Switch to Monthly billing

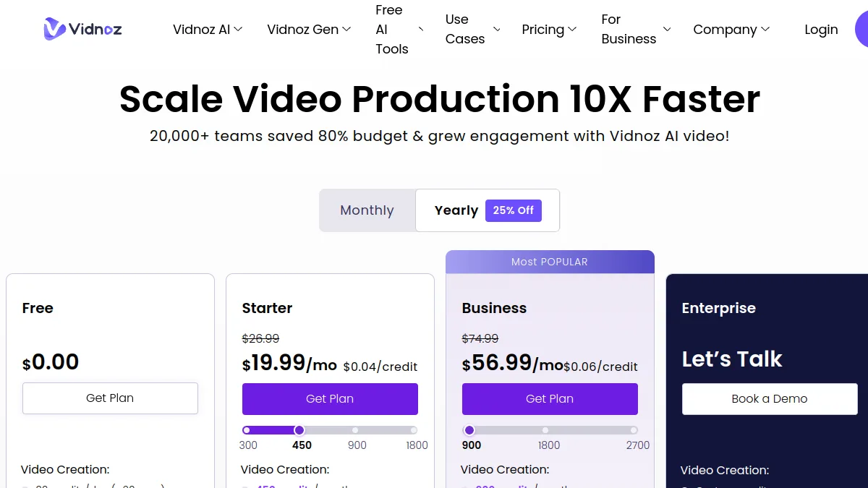tap(367, 210)
